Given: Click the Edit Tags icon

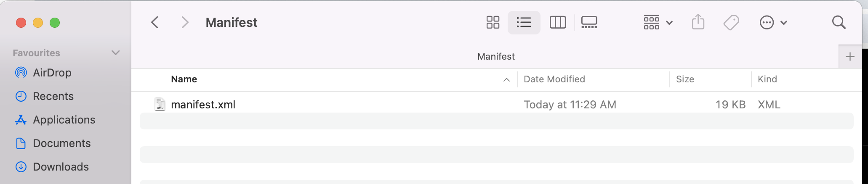Looking at the screenshot, I should tap(731, 22).
